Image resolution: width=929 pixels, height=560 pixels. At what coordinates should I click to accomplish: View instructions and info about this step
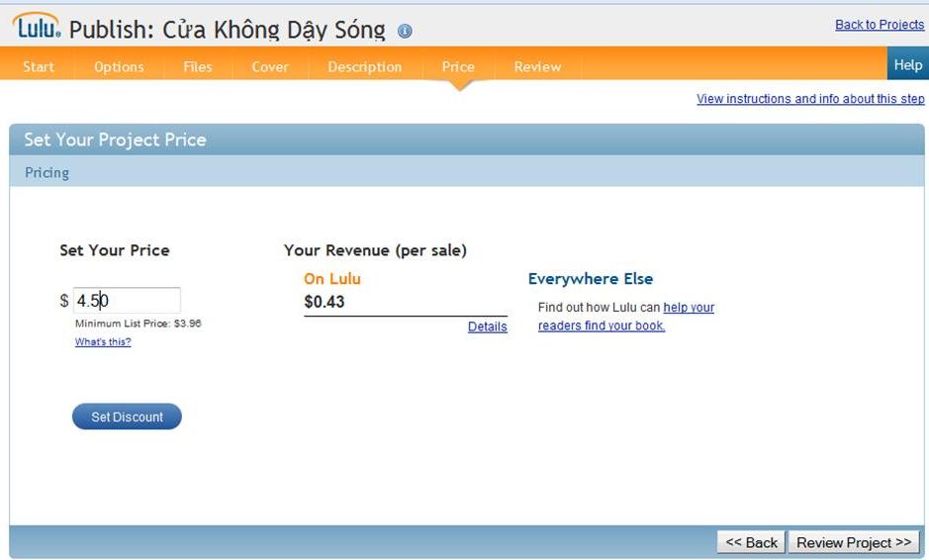click(810, 99)
